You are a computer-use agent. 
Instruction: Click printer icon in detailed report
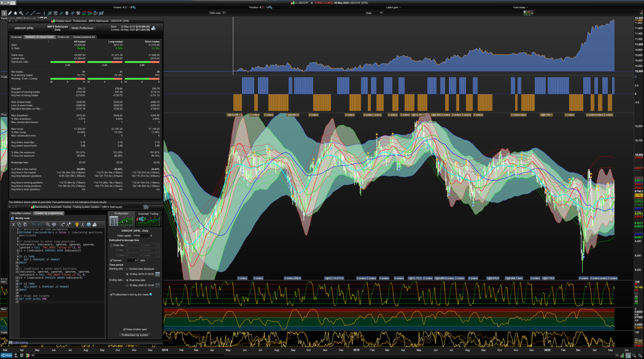(x=153, y=28)
